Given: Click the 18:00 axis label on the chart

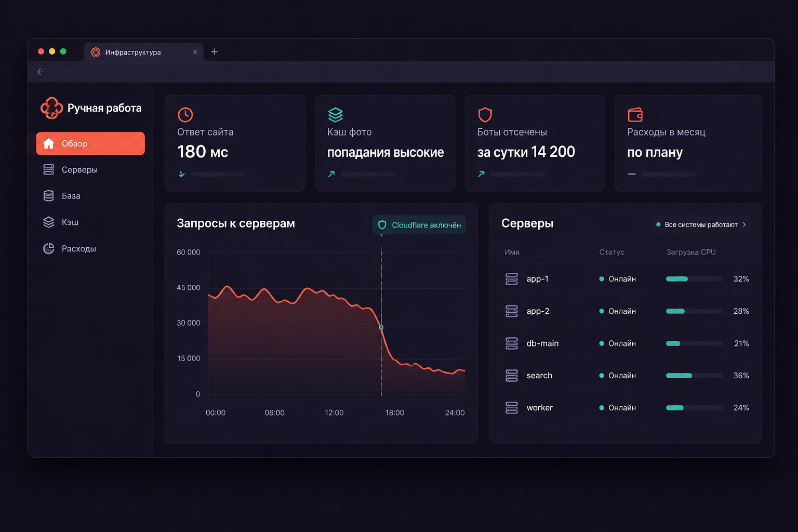Looking at the screenshot, I should pyautogui.click(x=395, y=413).
